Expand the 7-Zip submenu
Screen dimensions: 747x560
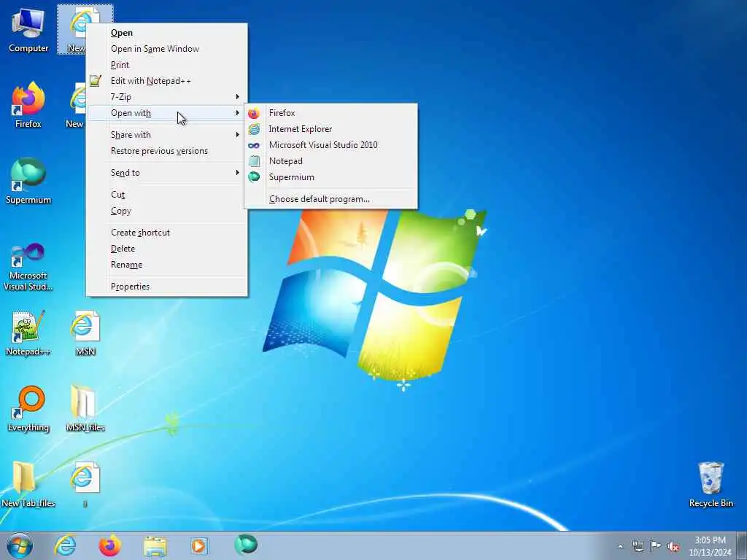click(x=167, y=97)
